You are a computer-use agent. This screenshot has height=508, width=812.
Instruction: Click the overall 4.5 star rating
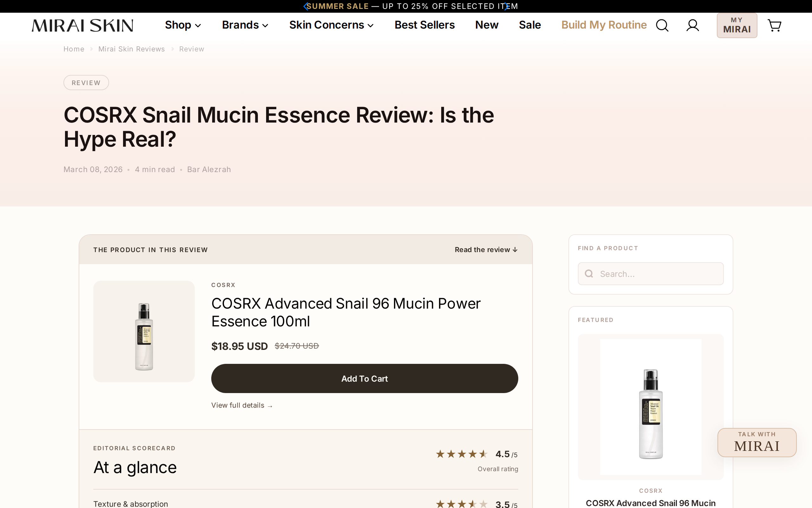coord(477,454)
